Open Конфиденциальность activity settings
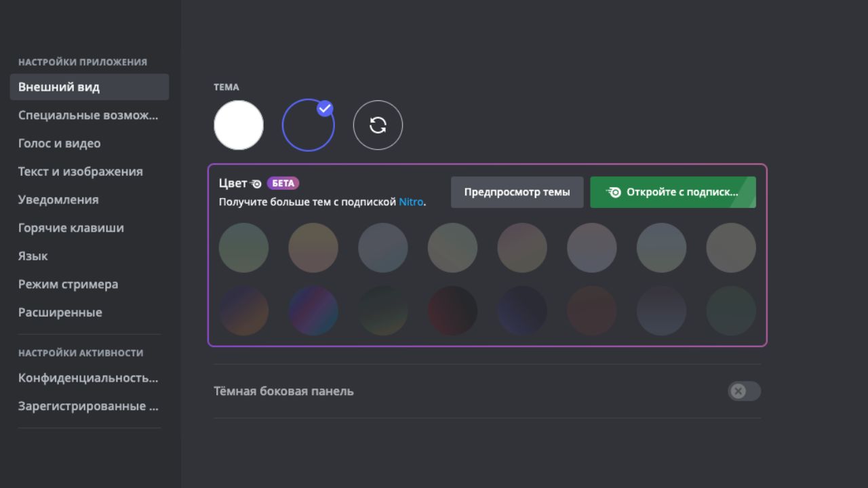This screenshot has width=868, height=488. click(90, 378)
